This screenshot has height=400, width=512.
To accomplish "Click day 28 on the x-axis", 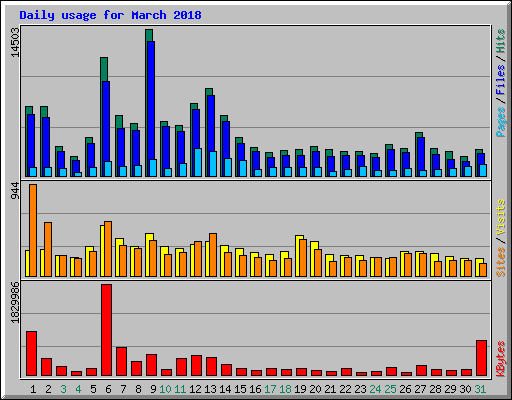I will 435,389.
